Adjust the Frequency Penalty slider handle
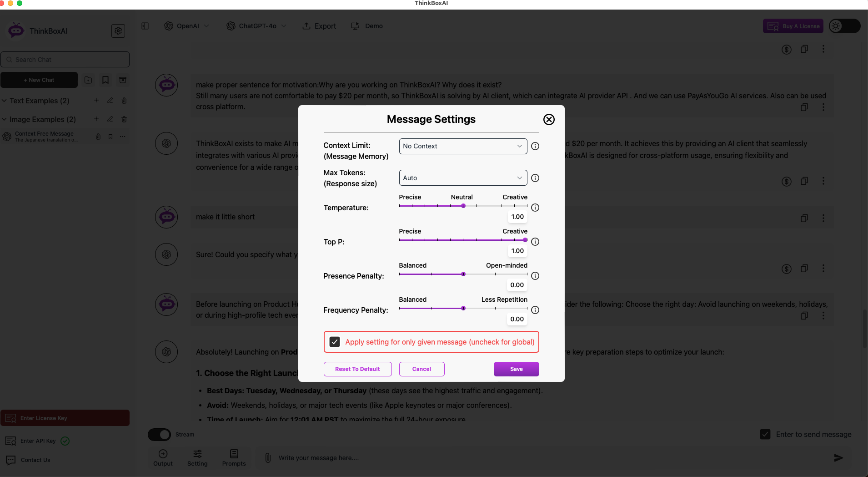The height and width of the screenshot is (477, 868). pyautogui.click(x=463, y=308)
